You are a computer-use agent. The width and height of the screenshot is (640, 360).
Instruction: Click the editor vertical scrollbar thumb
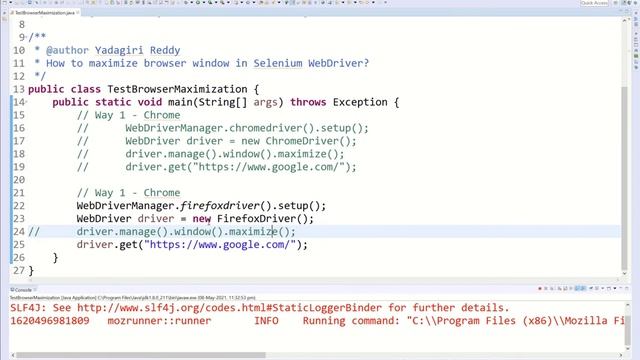click(624, 178)
